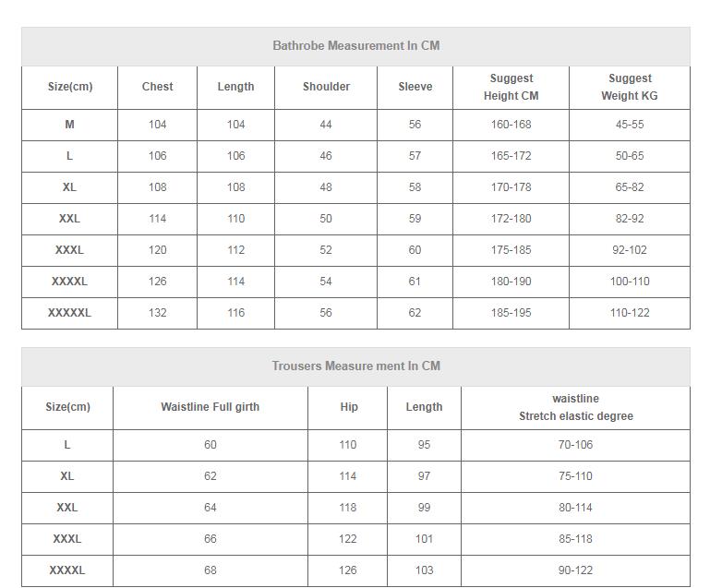Viewport: 710px width, 588px height.
Task: Select the XXXXXL size row label
Action: [69, 313]
